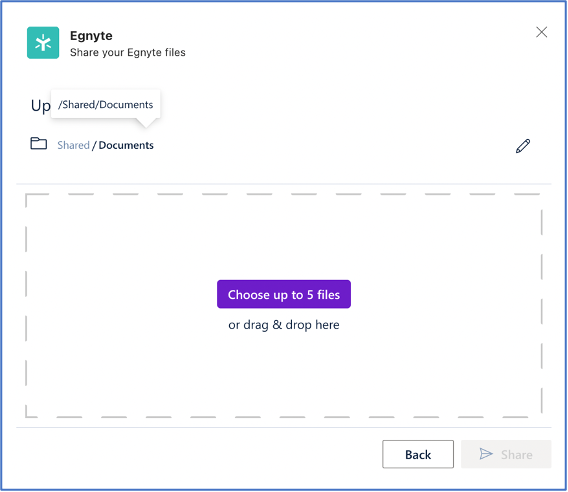Click the paper plane icon in Share

click(486, 454)
